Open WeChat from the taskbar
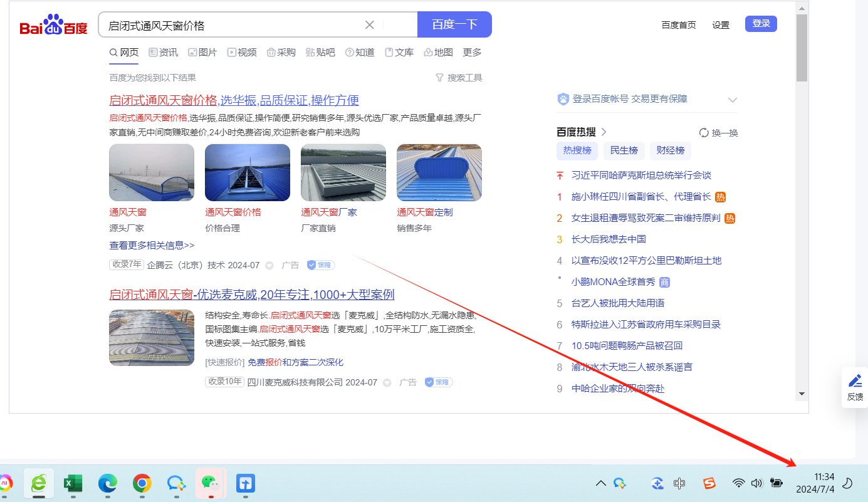Image resolution: width=868 pixels, height=502 pixels. (209, 483)
